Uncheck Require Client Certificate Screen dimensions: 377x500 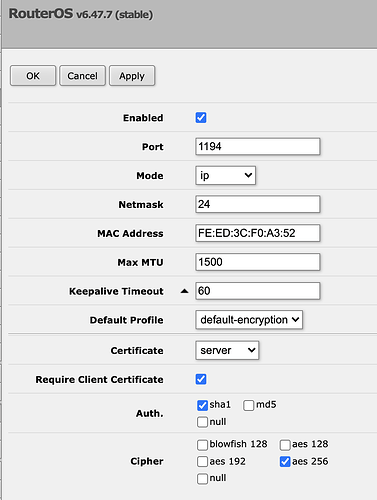coord(201,379)
